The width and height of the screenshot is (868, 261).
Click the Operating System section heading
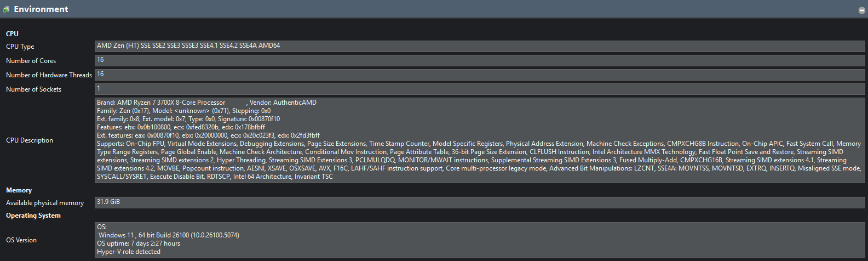[x=33, y=215]
